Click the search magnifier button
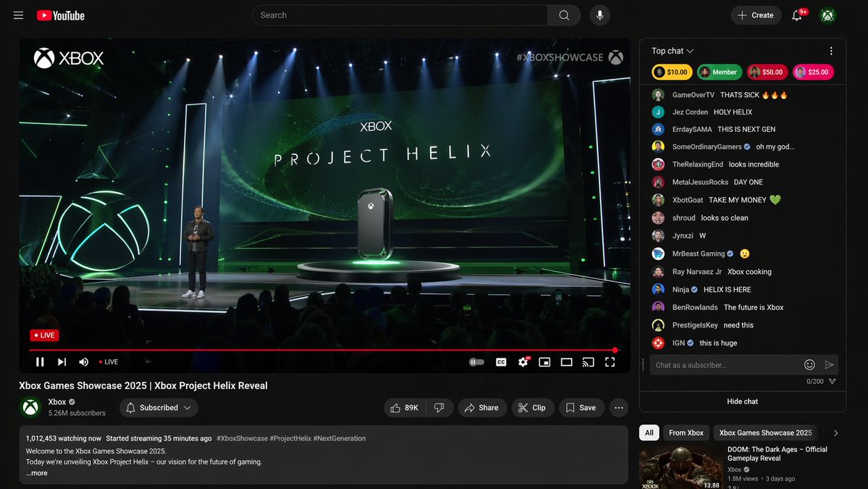Screen dimensions: 868x489 coord(564,15)
